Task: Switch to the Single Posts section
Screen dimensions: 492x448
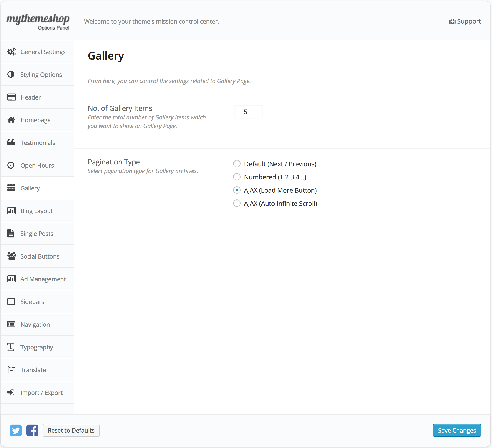Action: pyautogui.click(x=37, y=234)
